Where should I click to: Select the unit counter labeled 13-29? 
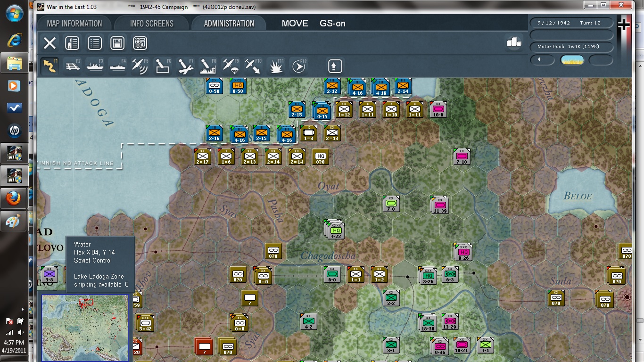[x=450, y=321]
